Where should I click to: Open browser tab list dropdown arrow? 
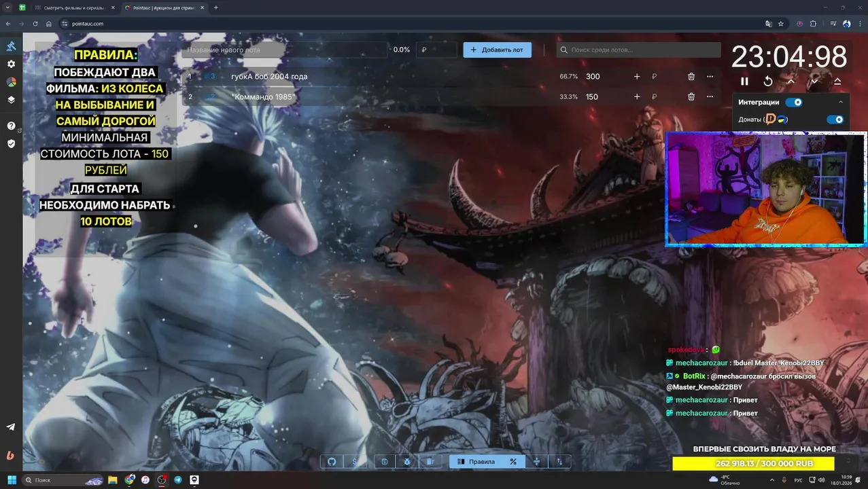click(7, 7)
